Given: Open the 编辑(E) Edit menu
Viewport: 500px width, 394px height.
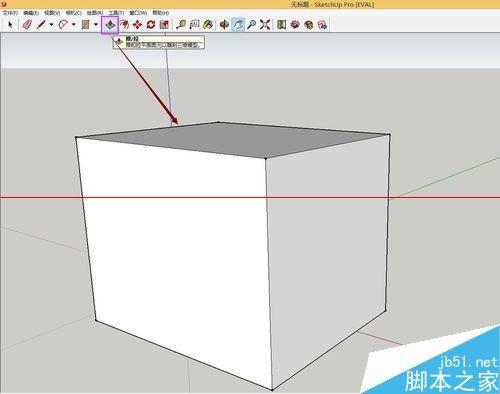Looking at the screenshot, I should coord(31,13).
